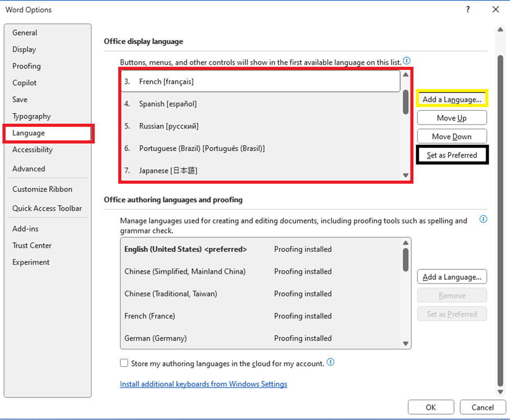The width and height of the screenshot is (510, 420).
Task: Click the up arrow of main dialog scrollbar
Action: click(500, 30)
